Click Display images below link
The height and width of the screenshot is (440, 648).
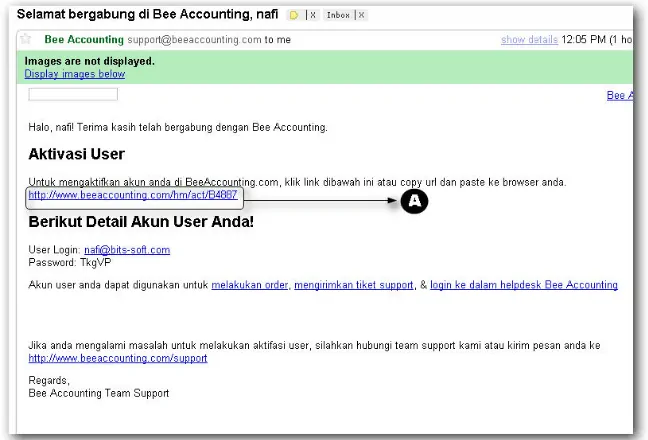click(75, 74)
